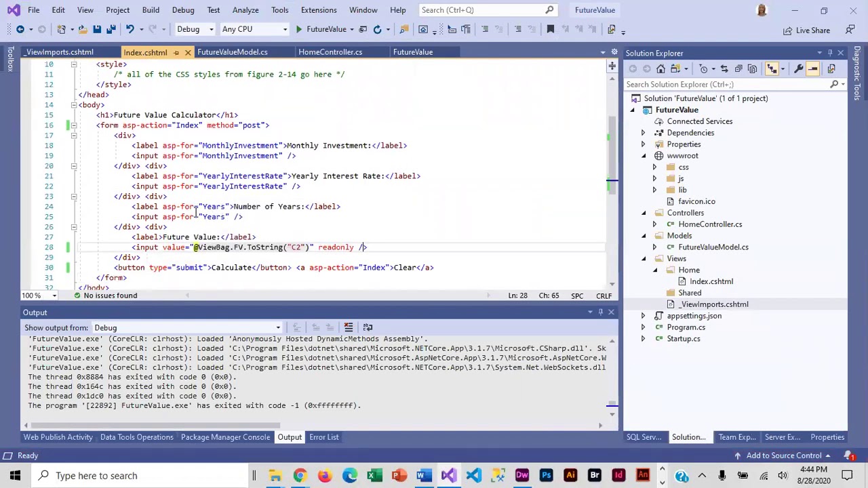Screen dimensions: 868x488
Task: Open the Open File toolbar icon
Action: [83, 29]
